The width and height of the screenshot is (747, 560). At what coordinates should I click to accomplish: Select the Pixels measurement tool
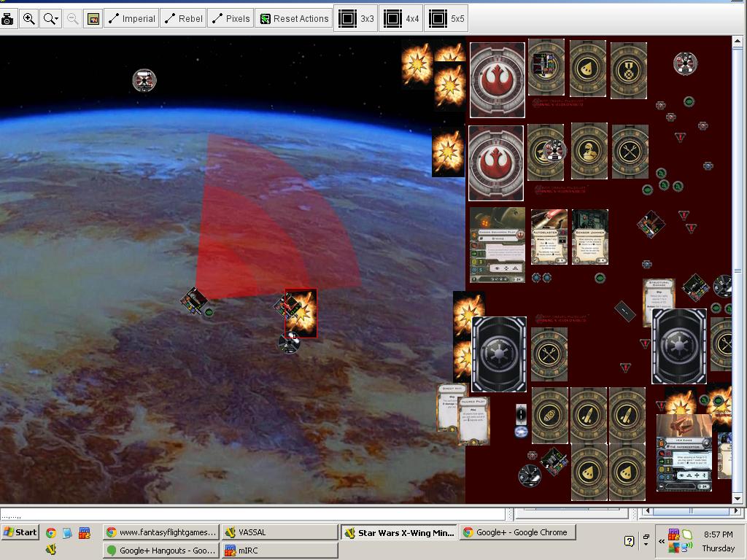(x=231, y=19)
